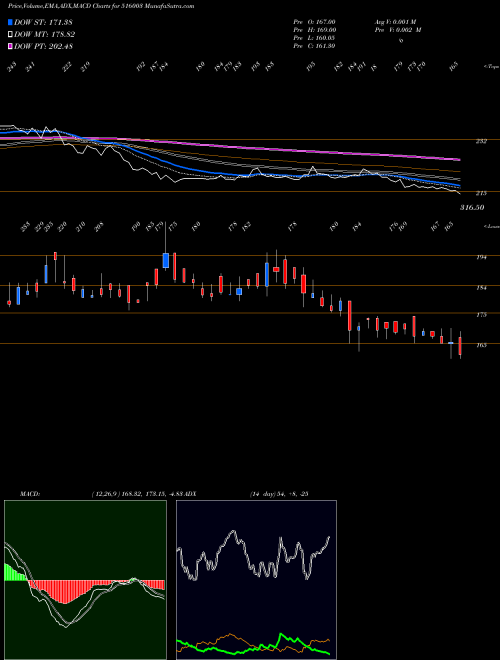Click the 165 candlestick axis label
Viewport: 500px width, 660px height.
tap(484, 345)
